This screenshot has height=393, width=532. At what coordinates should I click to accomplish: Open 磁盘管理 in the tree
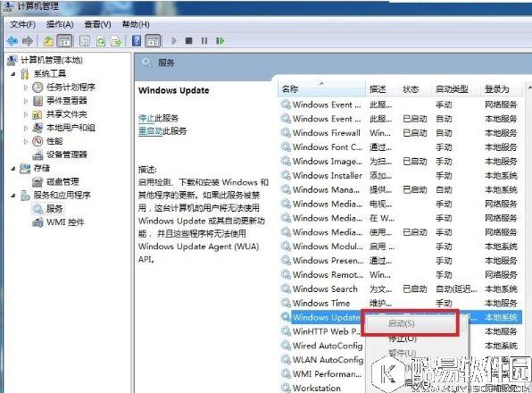click(62, 181)
